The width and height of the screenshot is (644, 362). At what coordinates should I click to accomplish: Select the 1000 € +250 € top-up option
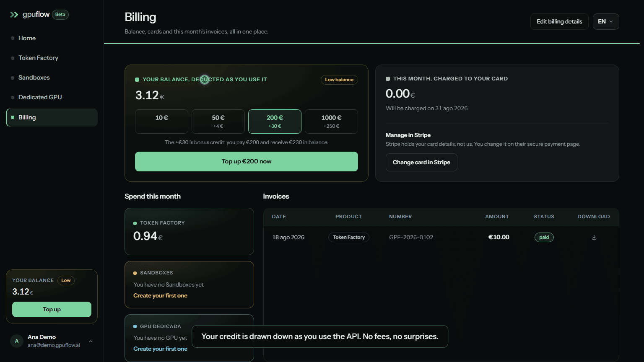click(331, 122)
